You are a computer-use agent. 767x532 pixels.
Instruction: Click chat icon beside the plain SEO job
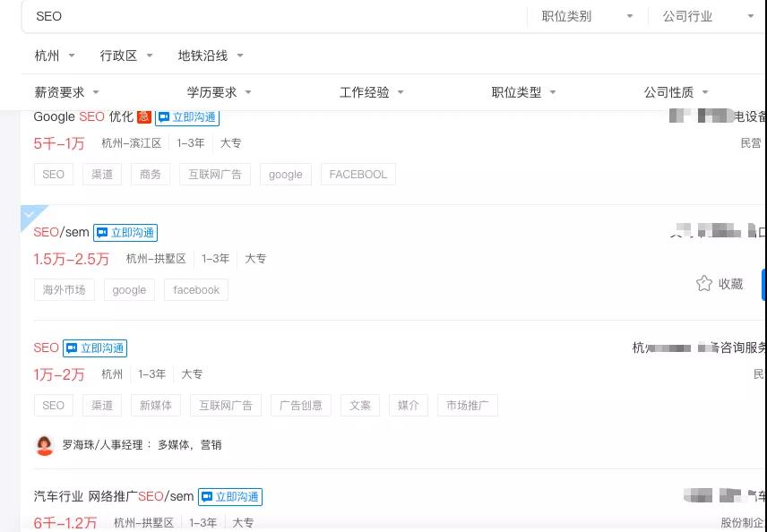[x=72, y=348]
